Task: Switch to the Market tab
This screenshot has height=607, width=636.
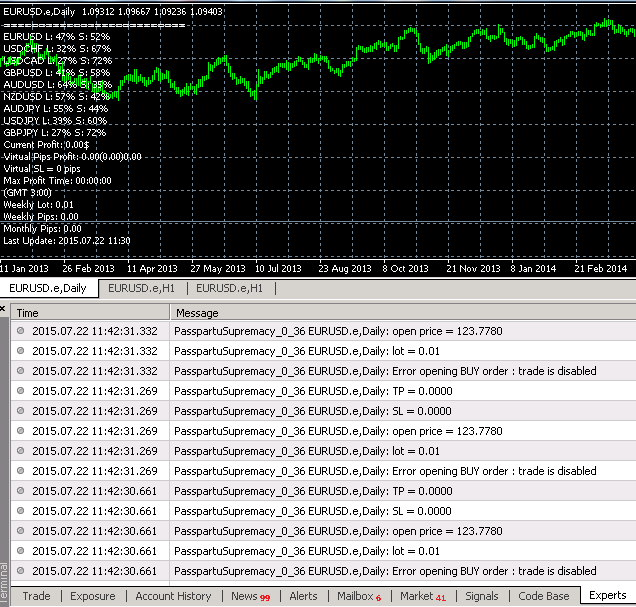Action: tap(423, 596)
